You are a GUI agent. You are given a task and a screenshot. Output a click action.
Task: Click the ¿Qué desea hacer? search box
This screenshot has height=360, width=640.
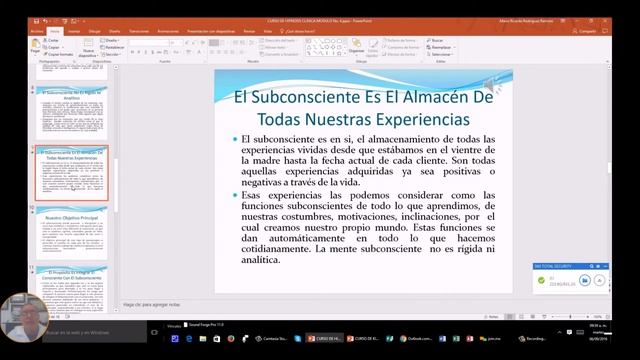coord(298,31)
